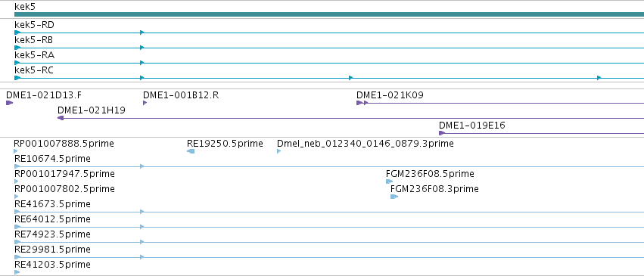Screen dimensions: 644x276
Task: Click the Dmel_neb_012340_0146_0879.3prime arrow
Action: (x=279, y=151)
